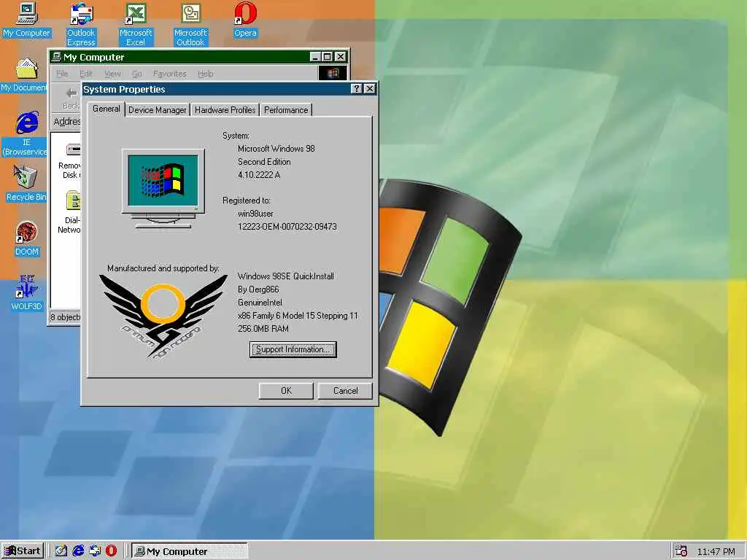Screen dimensions: 747x560
Task: Select Dial-Up Networking folder in My Computer
Action: tap(71, 212)
